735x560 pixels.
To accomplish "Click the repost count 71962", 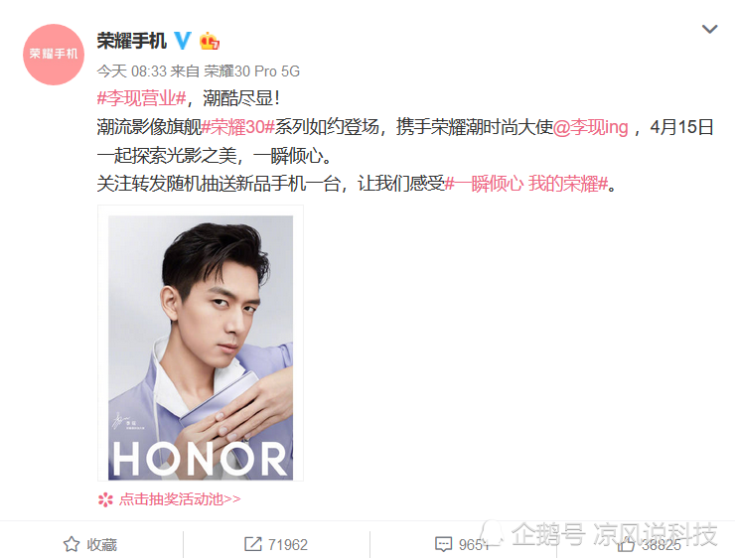I will tap(288, 544).
